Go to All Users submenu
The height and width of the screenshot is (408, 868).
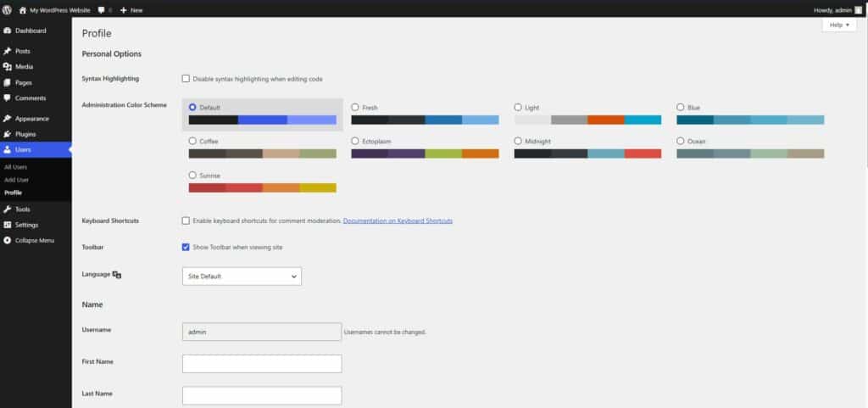(x=16, y=167)
